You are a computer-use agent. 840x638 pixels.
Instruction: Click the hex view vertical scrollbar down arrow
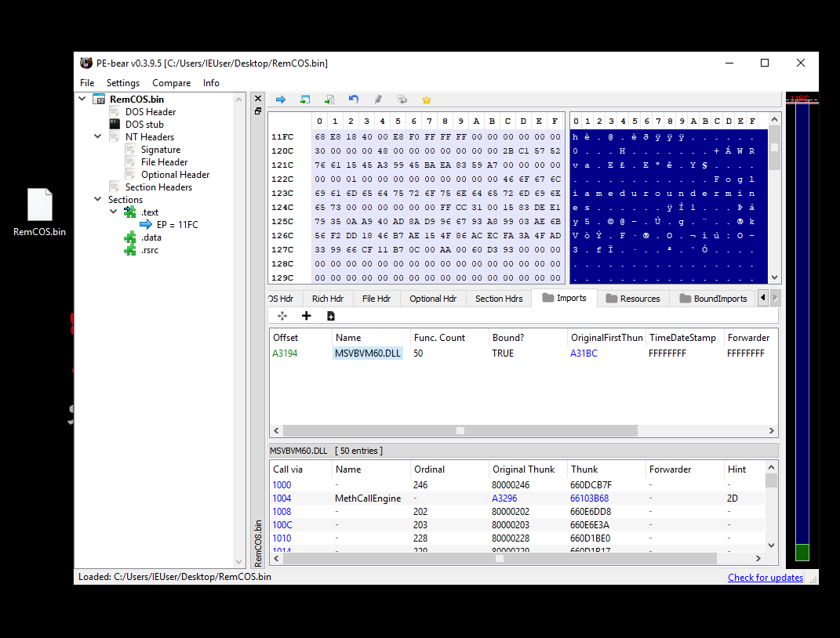click(x=774, y=277)
